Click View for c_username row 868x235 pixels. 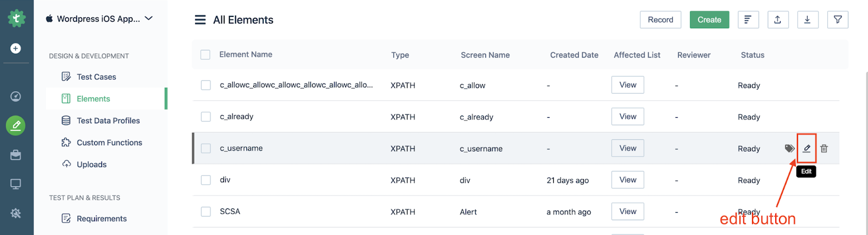pos(628,148)
